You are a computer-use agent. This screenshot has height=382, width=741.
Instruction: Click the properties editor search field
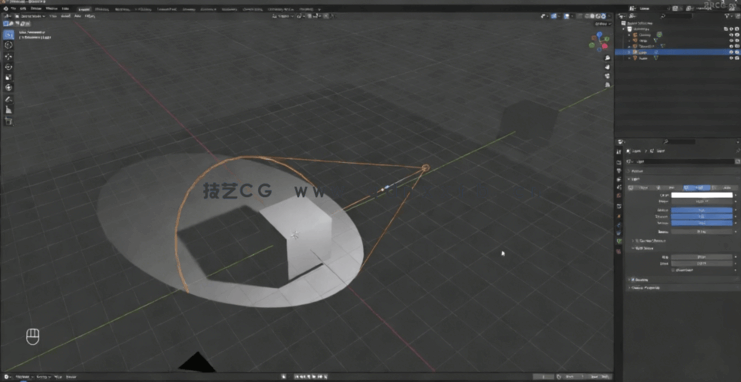tap(680, 141)
